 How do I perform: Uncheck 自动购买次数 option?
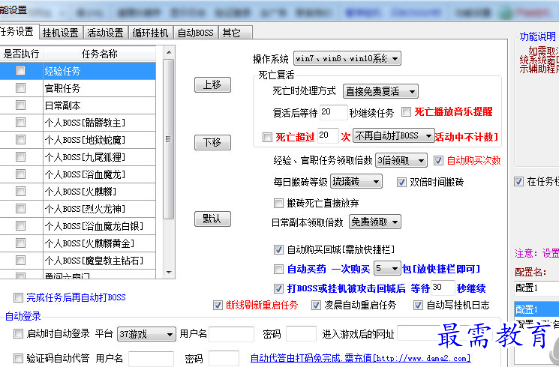click(438, 160)
